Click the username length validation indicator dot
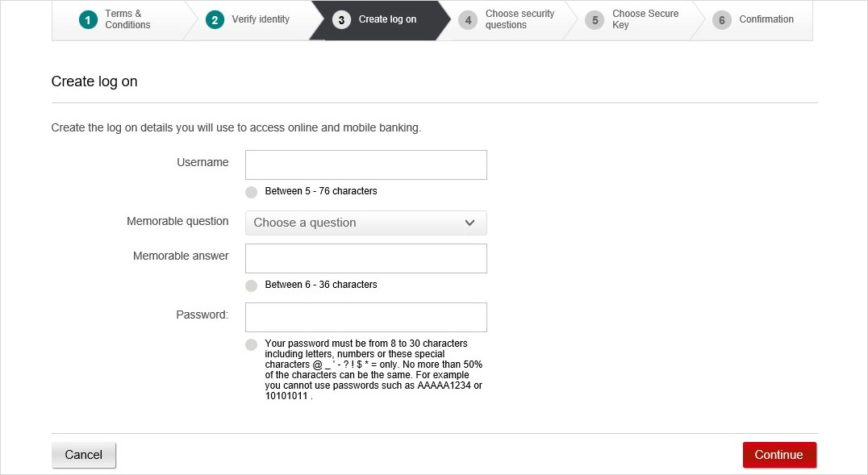Screen dimensions: 868x475 point(252,192)
